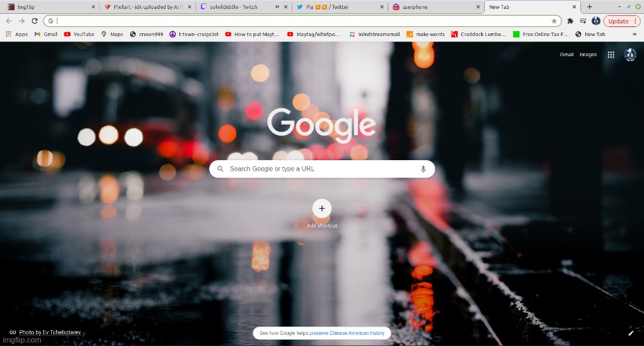This screenshot has width=644, height=346.
Task: Open the media controls icon in the toolbar
Action: tap(583, 21)
